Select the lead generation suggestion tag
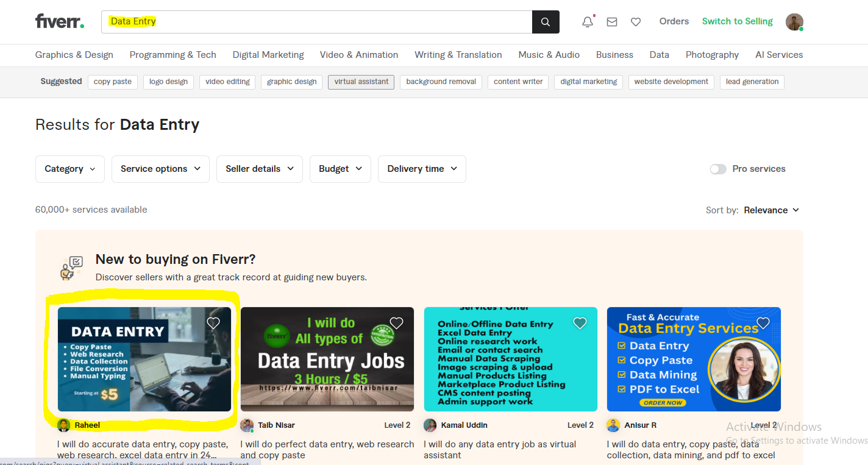Screen dimensions: 868x465 tap(752, 82)
